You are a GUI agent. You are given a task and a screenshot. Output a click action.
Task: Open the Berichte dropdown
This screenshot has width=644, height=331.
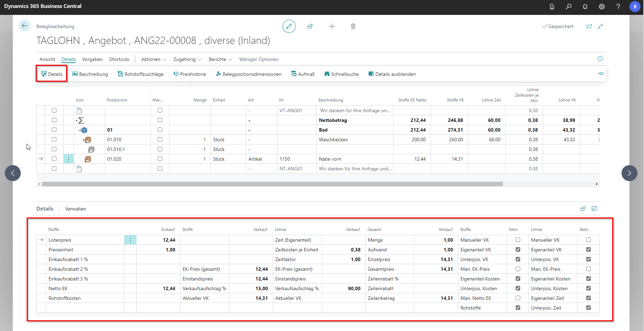(x=220, y=59)
